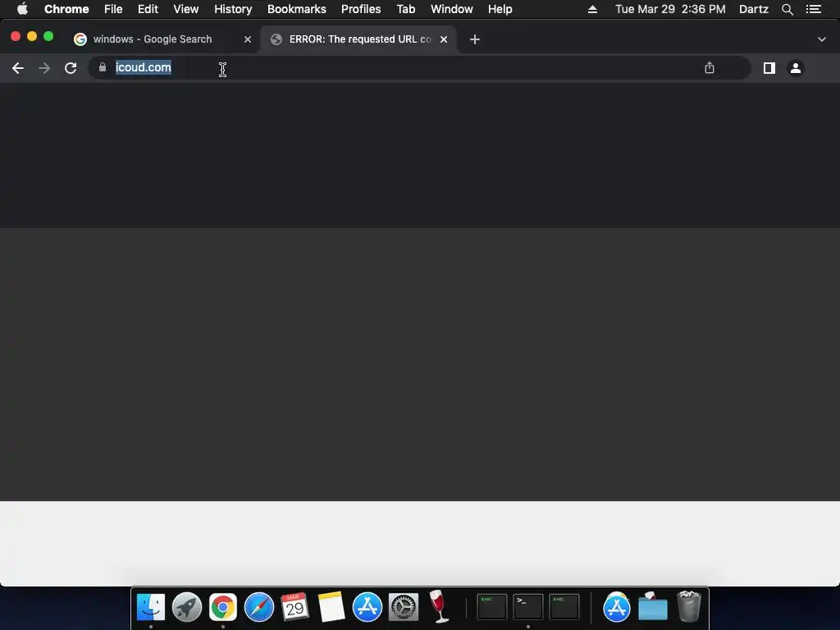Open the Trash in the Dock
The image size is (840, 630).
coord(689,607)
